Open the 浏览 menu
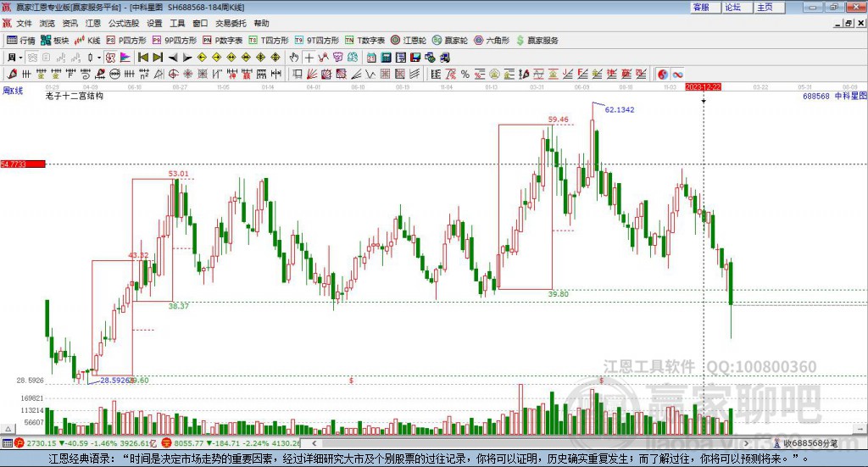The width and height of the screenshot is (868, 467). point(47,23)
